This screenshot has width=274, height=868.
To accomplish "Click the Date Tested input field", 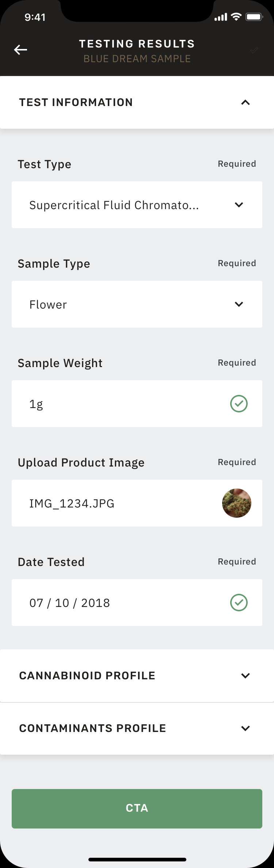I will (x=121, y=603).
